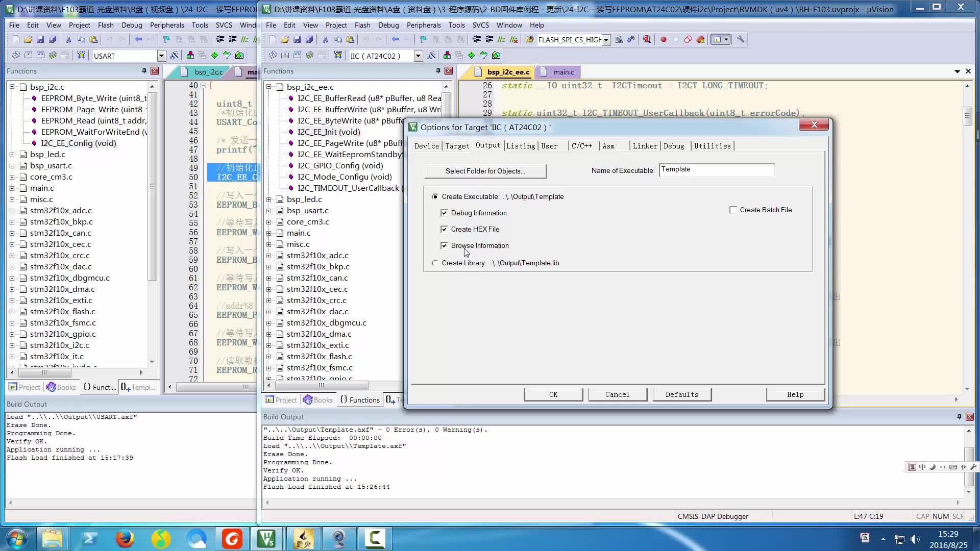Screen dimensions: 980x551
Task: Switch to Debug tab in Options dialog
Action: point(674,146)
